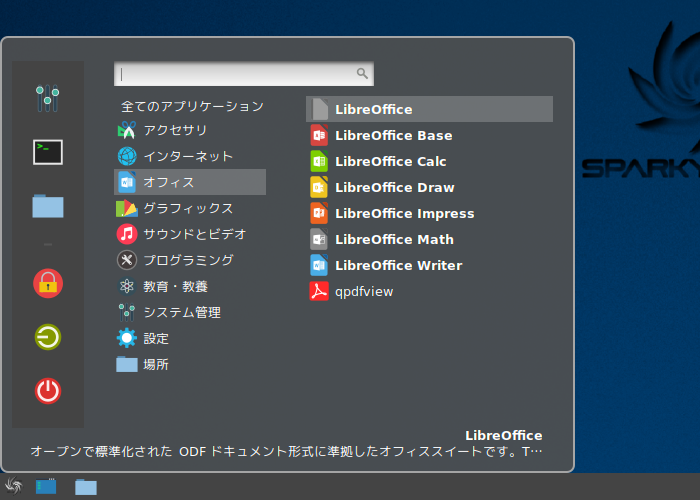This screenshot has width=700, height=500.
Task: Click the LibreOffice blank document icon
Action: click(319, 109)
